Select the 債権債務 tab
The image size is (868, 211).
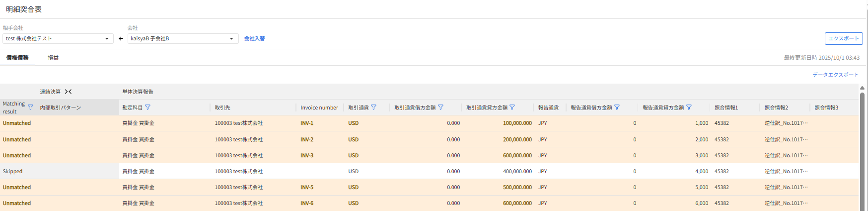click(17, 58)
